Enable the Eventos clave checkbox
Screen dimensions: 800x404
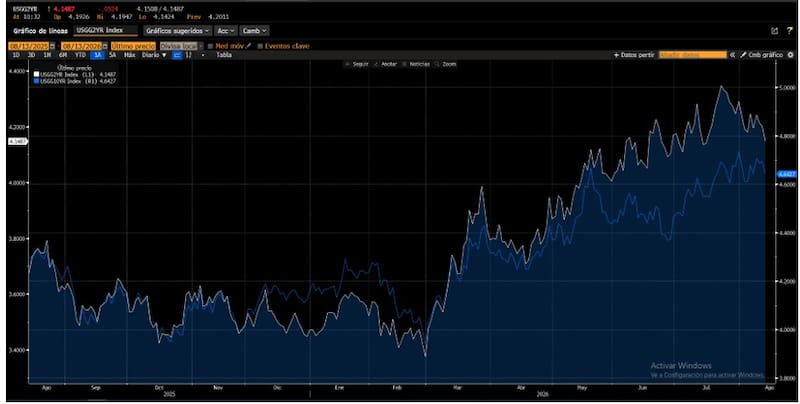pyautogui.click(x=260, y=46)
